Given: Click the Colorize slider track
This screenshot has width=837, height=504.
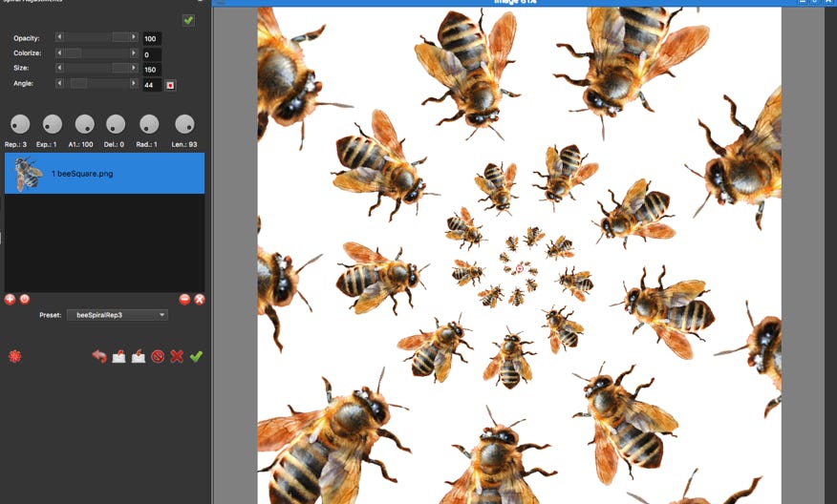Looking at the screenshot, I should click(x=97, y=52).
